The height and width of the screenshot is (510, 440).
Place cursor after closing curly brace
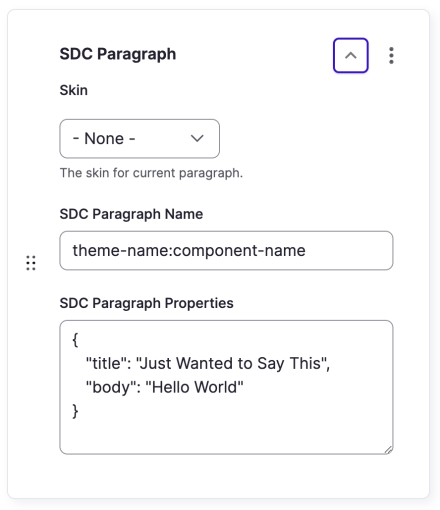(x=79, y=411)
